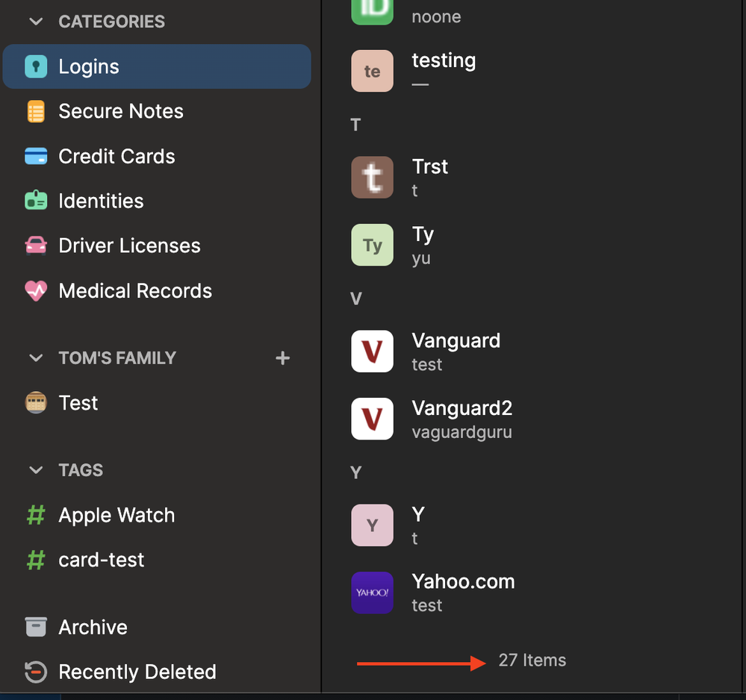Open the testing login entry
Image resolution: width=746 pixels, height=700 pixels.
(444, 70)
